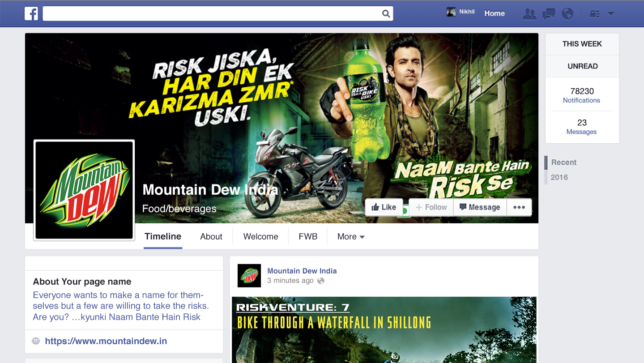The width and height of the screenshot is (644, 363).
Task: Like the Mountain Dew India page
Action: tap(384, 207)
